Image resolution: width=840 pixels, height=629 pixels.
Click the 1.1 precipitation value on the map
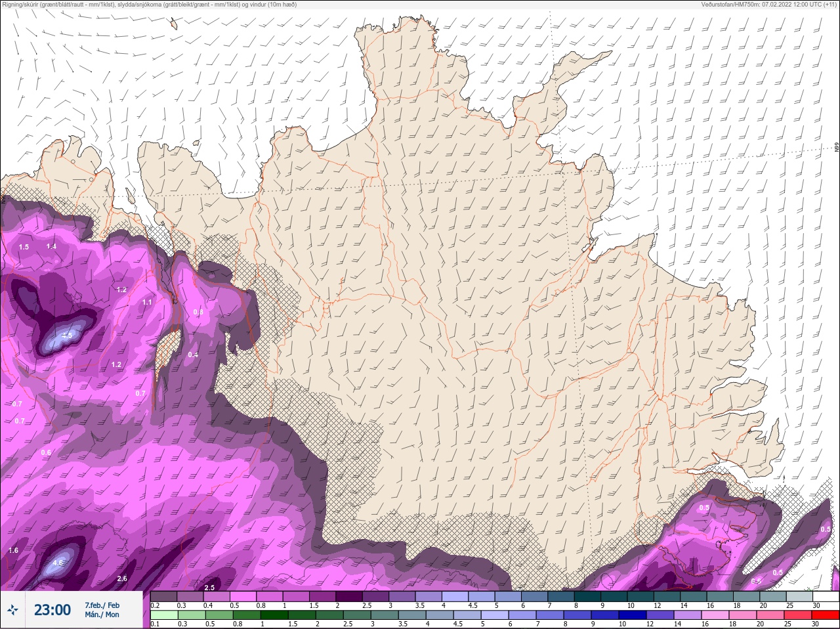coord(147,302)
